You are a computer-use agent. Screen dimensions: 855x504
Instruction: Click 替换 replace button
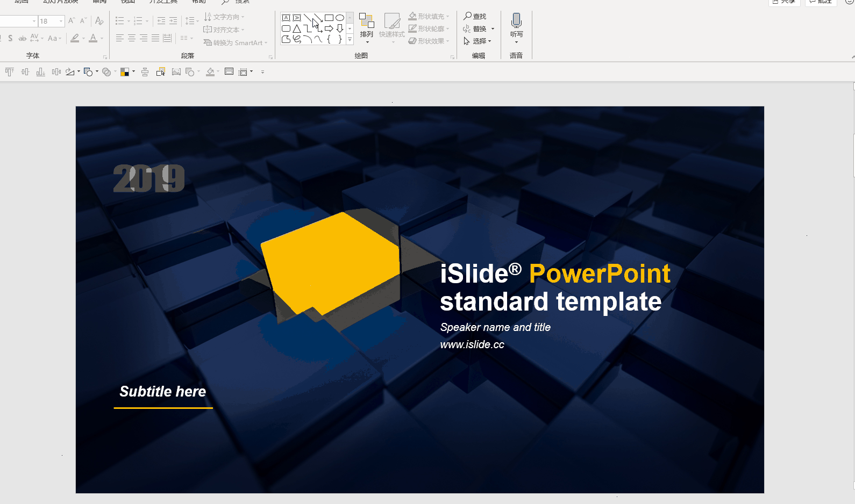pos(478,29)
